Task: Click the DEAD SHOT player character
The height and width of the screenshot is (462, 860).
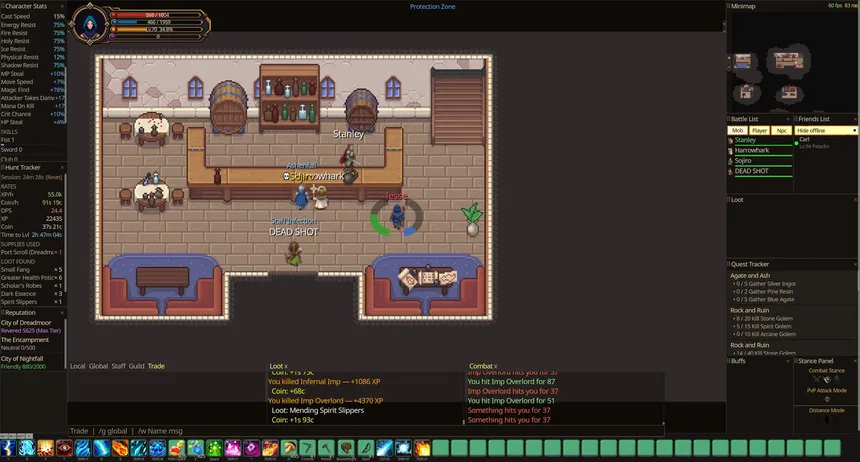Action: click(x=294, y=253)
